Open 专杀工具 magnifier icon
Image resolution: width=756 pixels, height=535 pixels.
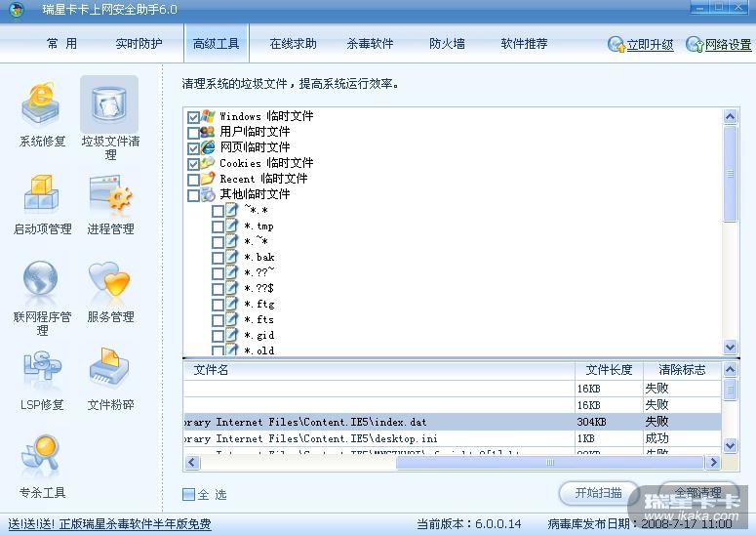coord(41,453)
